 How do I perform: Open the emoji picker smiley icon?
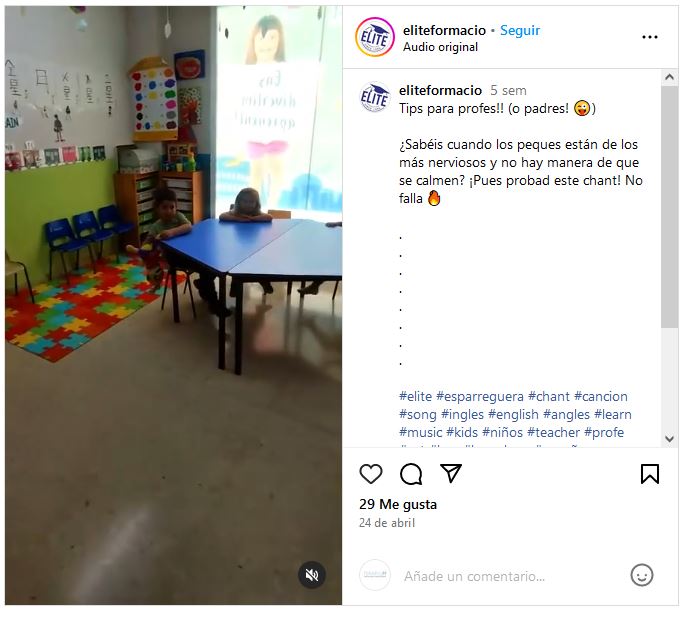click(x=642, y=575)
